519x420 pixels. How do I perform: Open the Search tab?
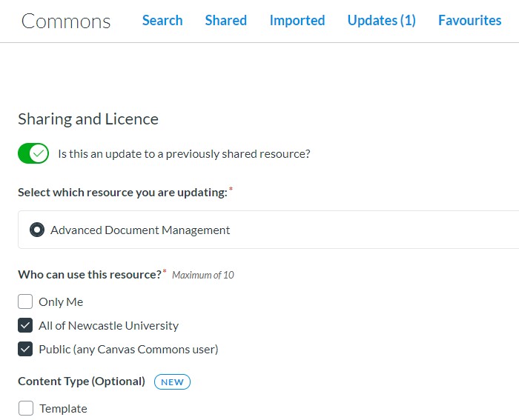162,21
